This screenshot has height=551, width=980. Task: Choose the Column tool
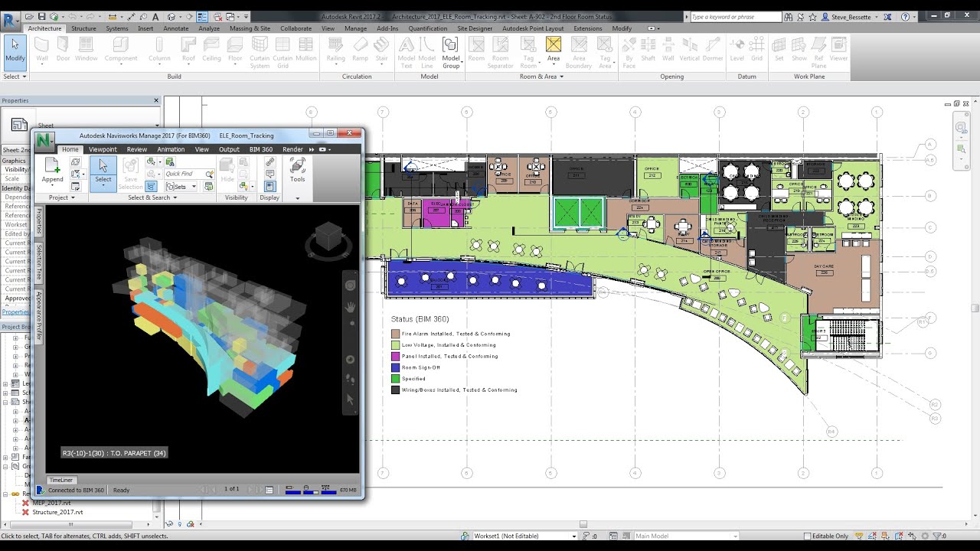click(159, 51)
